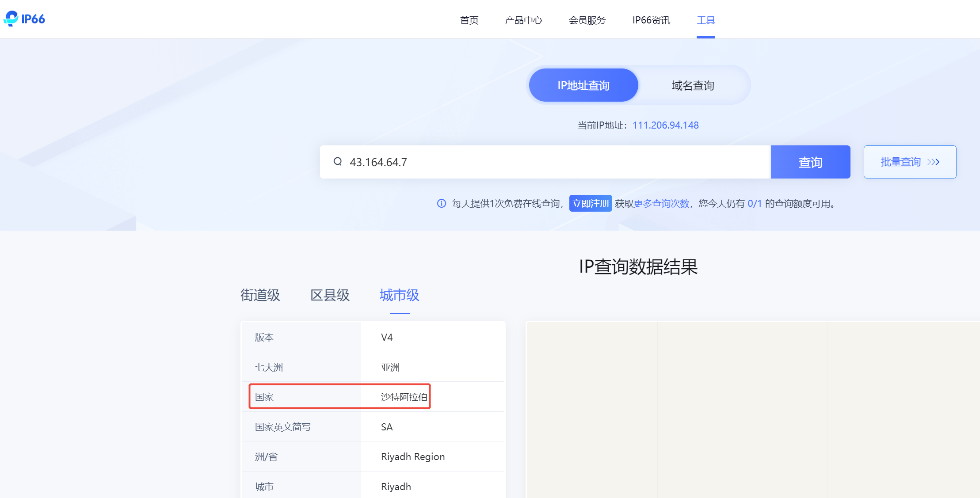Select the 街道级 tab
This screenshot has height=498, width=980.
coord(260,295)
